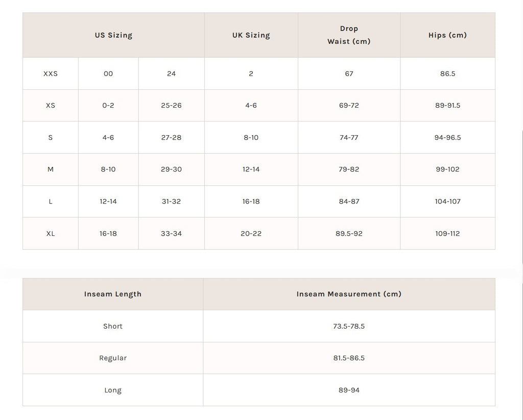Screen dimensions: 523x420
Task: Click the UK Sizing column header
Action: pos(251,35)
